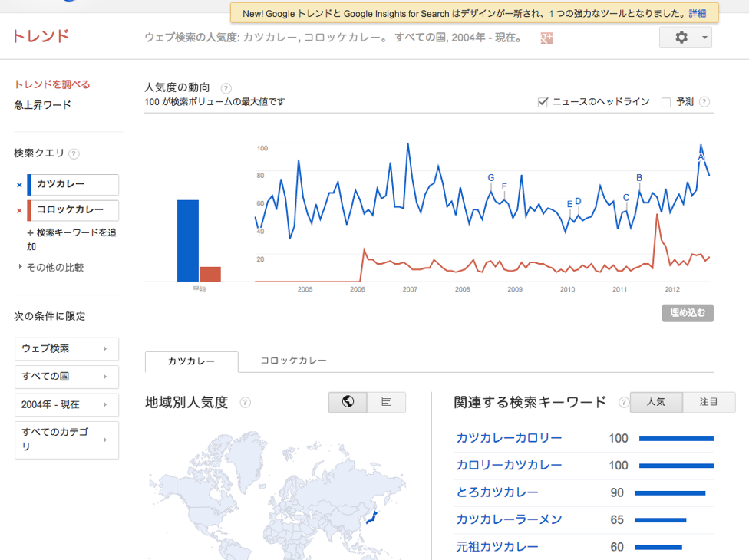Screen dimensions: 749x560
Task: Remove the カツカレー query with its blue x
Action: pyautogui.click(x=20, y=185)
